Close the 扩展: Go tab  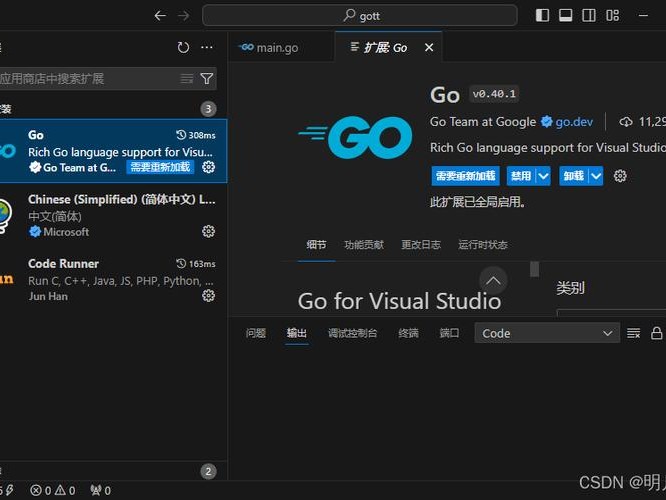tap(429, 47)
